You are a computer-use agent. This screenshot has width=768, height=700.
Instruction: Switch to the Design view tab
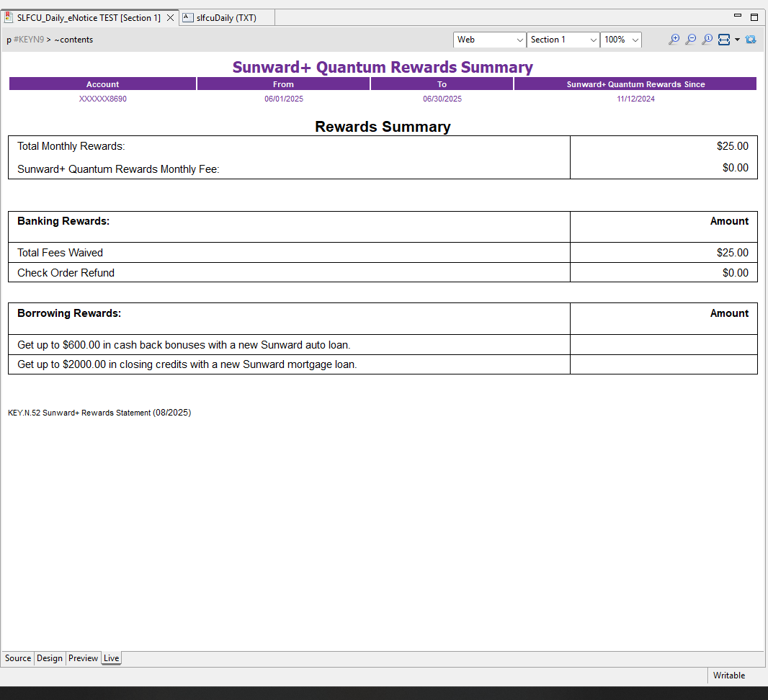[50, 658]
